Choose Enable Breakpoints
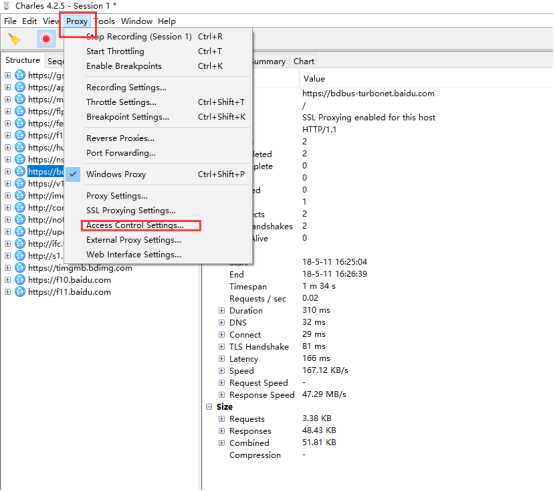The image size is (554, 491). [x=159, y=66]
